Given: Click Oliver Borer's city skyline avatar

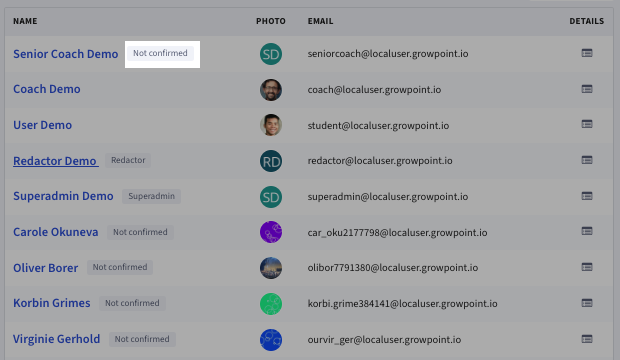Looking at the screenshot, I should tap(271, 268).
